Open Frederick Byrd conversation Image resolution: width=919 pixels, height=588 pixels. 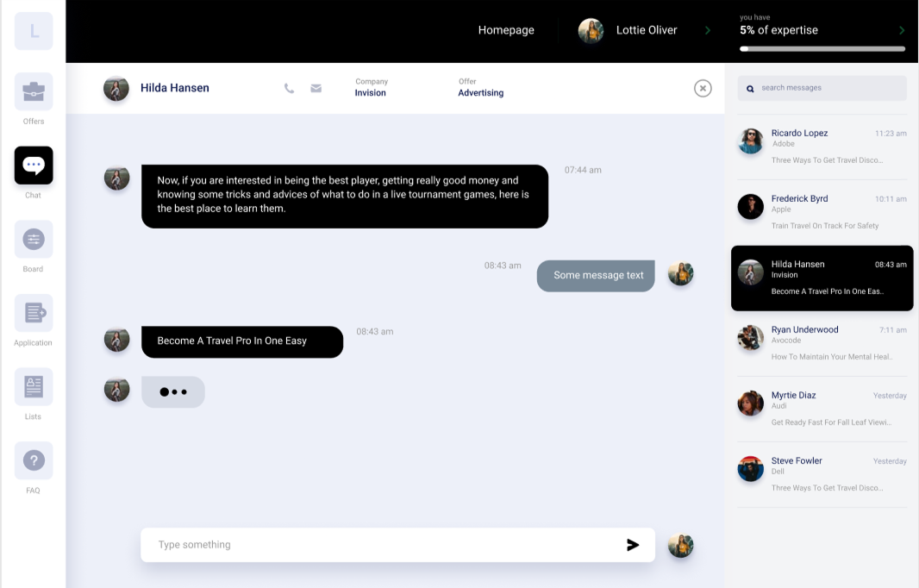tap(822, 212)
